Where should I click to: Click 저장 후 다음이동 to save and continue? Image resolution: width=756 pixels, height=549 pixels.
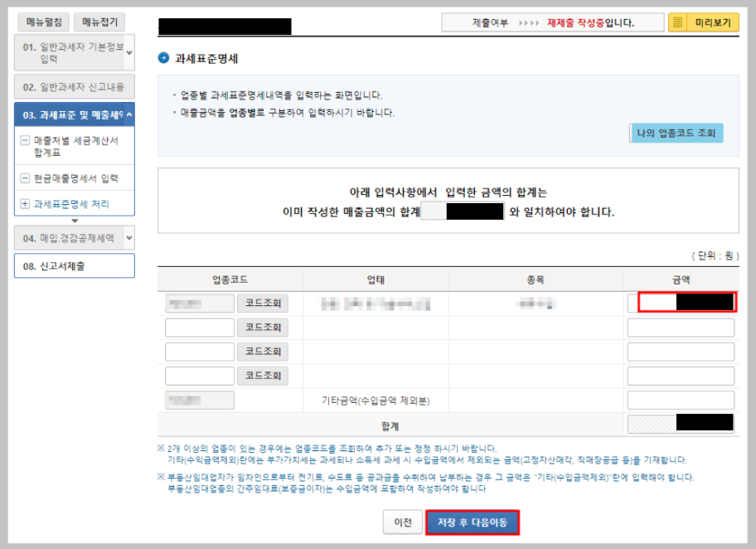point(472,523)
